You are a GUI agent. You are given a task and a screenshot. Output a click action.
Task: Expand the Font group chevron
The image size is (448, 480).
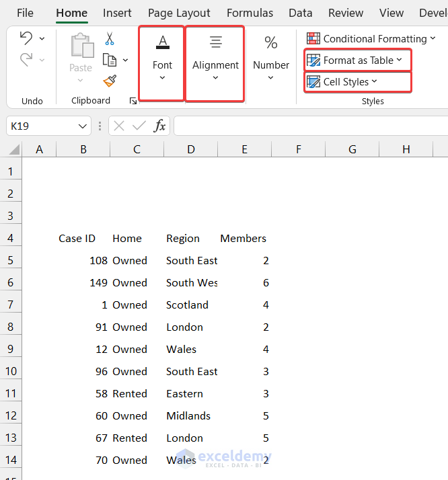tap(162, 78)
